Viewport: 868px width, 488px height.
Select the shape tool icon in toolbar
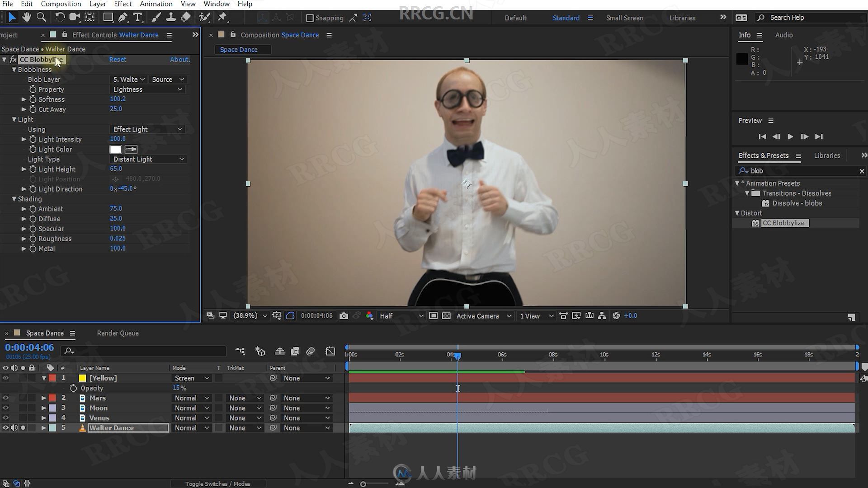tap(107, 17)
